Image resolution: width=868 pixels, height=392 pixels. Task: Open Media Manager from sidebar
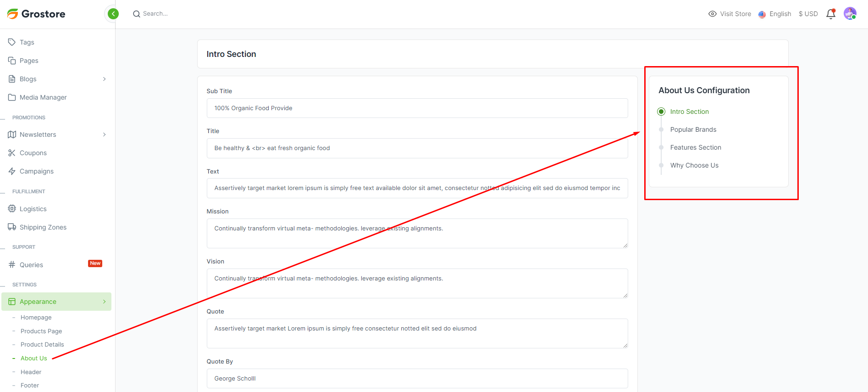[x=43, y=97]
